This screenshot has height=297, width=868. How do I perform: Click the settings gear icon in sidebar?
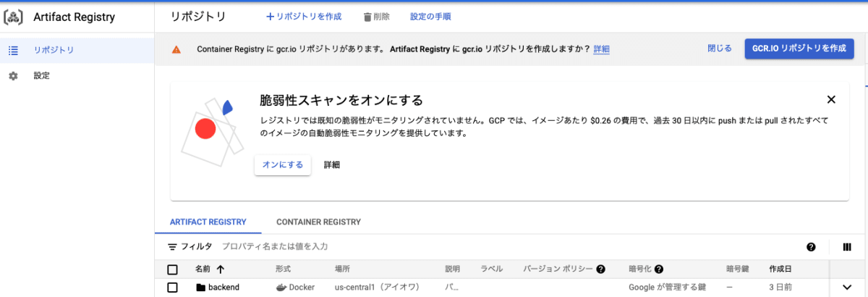13,75
